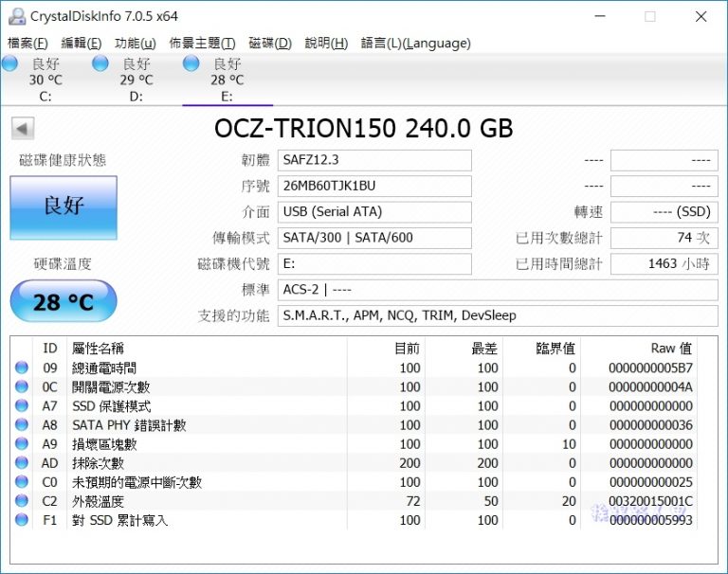Open the 檔案(F) menu
Screen dimensions: 728x574
[27, 43]
